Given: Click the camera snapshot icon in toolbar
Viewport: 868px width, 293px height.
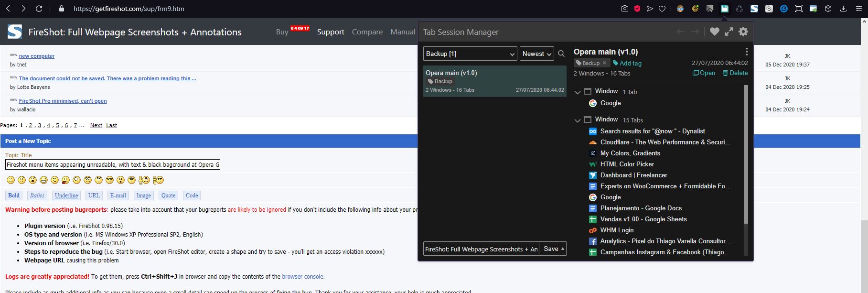Looking at the screenshot, I should pos(625,9).
